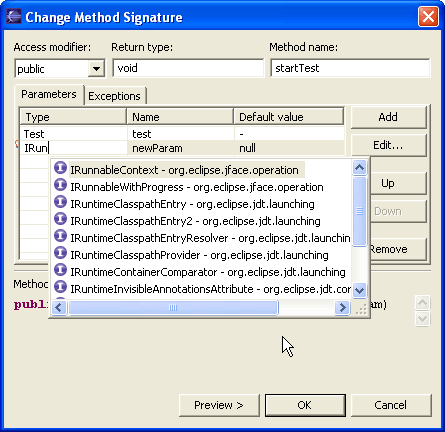
Task: Close the Change Method Signature dialog
Action: (x=428, y=16)
